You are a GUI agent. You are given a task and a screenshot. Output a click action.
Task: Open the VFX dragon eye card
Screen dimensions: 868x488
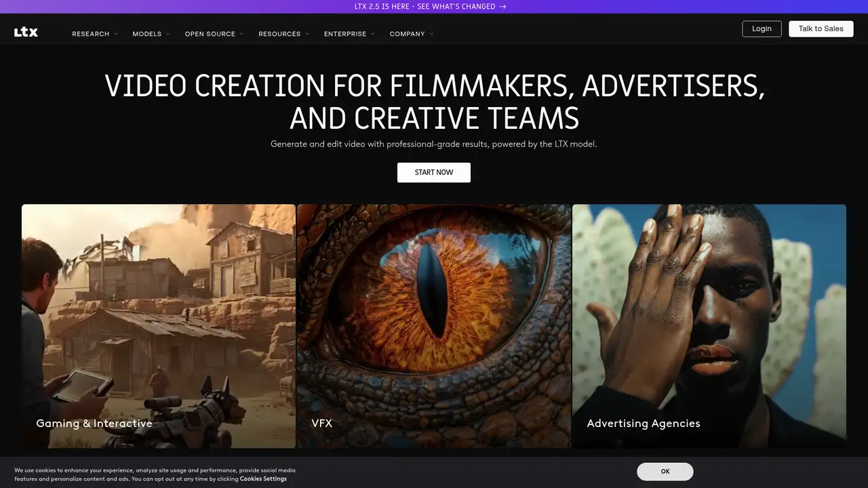[x=434, y=326]
